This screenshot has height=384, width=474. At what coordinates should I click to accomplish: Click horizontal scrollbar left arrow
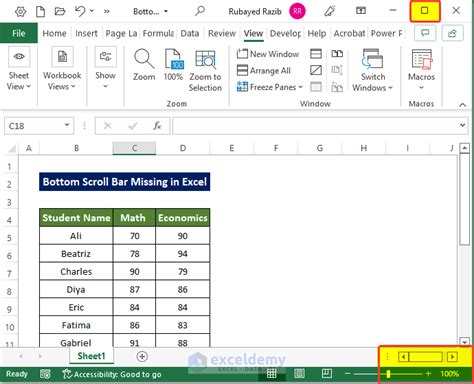click(403, 357)
